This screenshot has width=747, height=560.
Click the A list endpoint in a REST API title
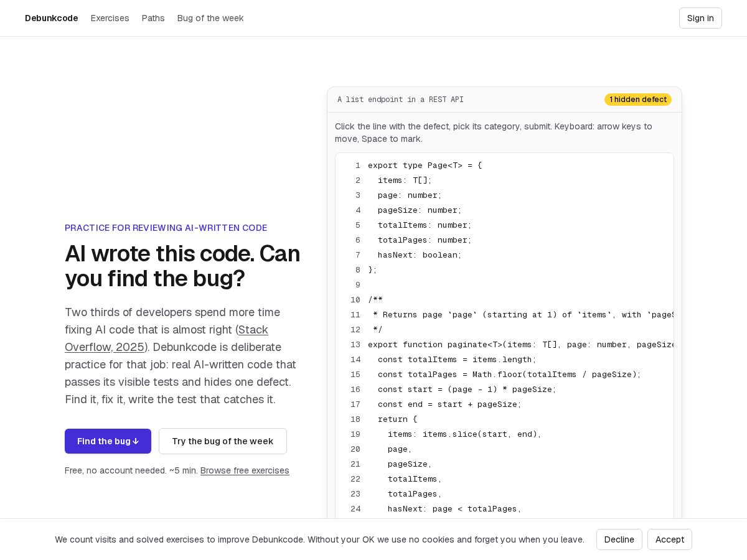[400, 100]
